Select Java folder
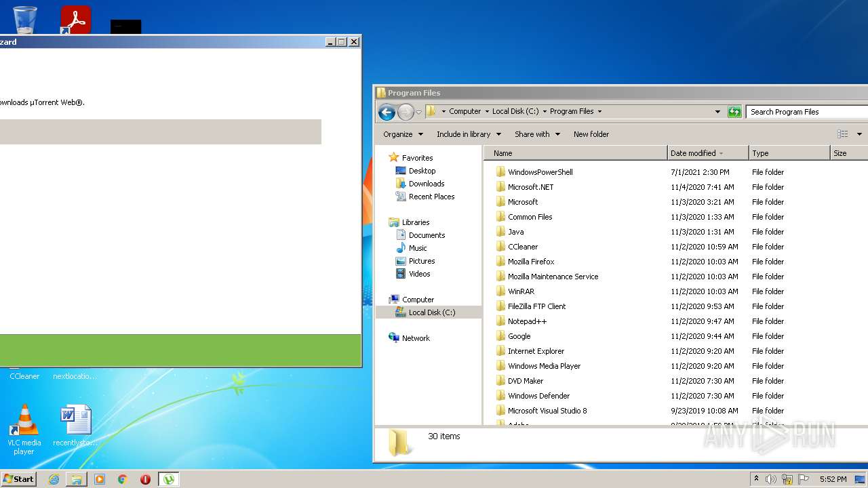Screen dimensions: 868x488 click(515, 232)
